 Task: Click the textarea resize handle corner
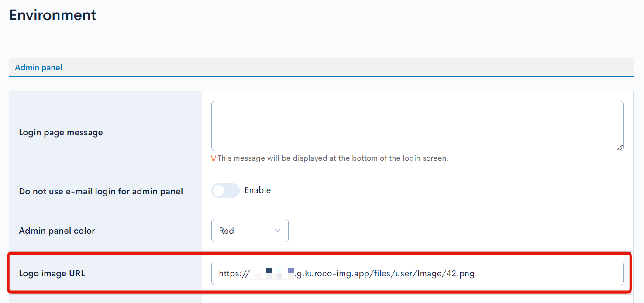620,148
